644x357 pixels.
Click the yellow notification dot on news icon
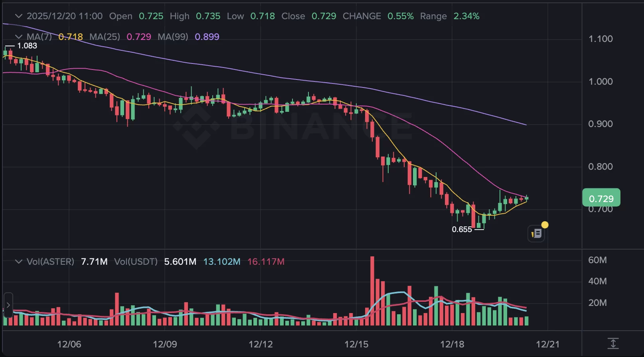[545, 225]
